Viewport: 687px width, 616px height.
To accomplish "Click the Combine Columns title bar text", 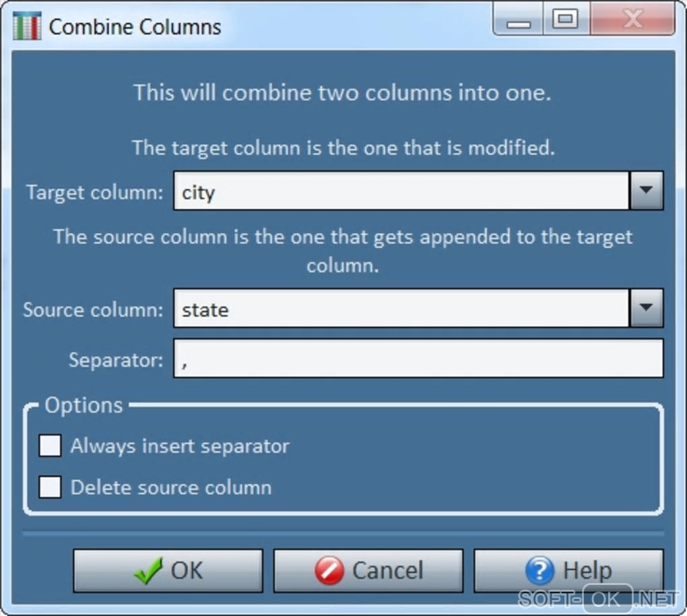I will pyautogui.click(x=135, y=27).
